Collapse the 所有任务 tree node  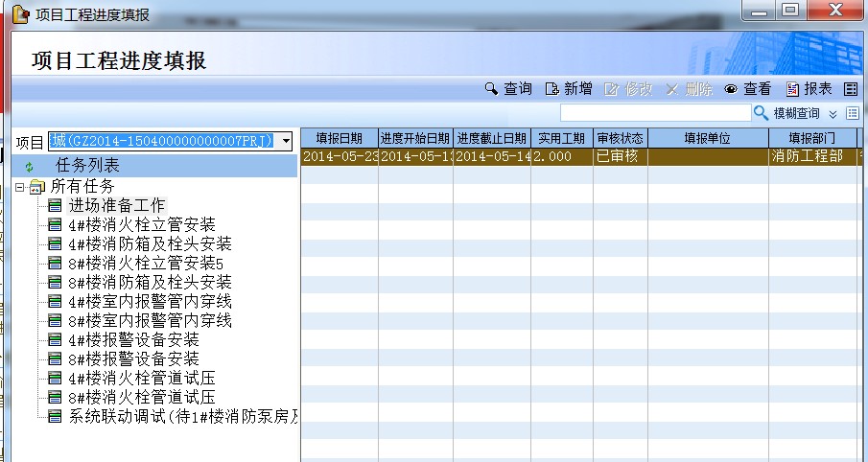20,186
